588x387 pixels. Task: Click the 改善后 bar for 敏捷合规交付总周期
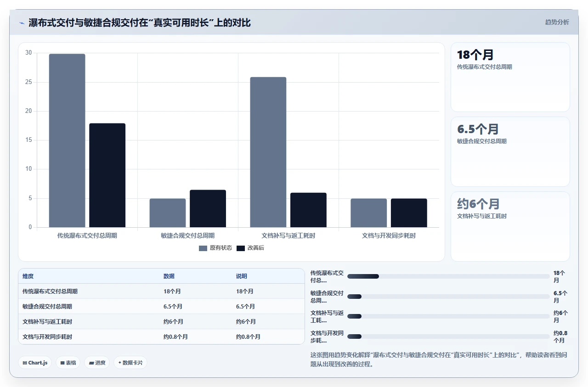point(208,208)
